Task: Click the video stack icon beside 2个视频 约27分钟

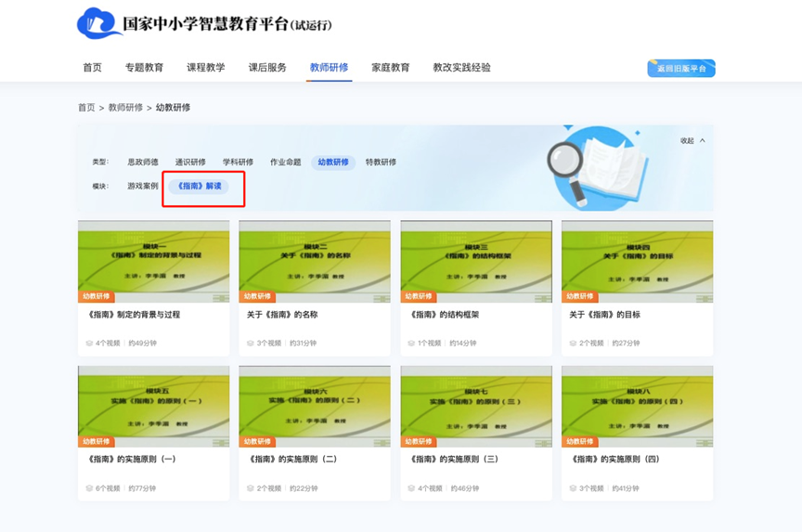Action: click(x=573, y=344)
